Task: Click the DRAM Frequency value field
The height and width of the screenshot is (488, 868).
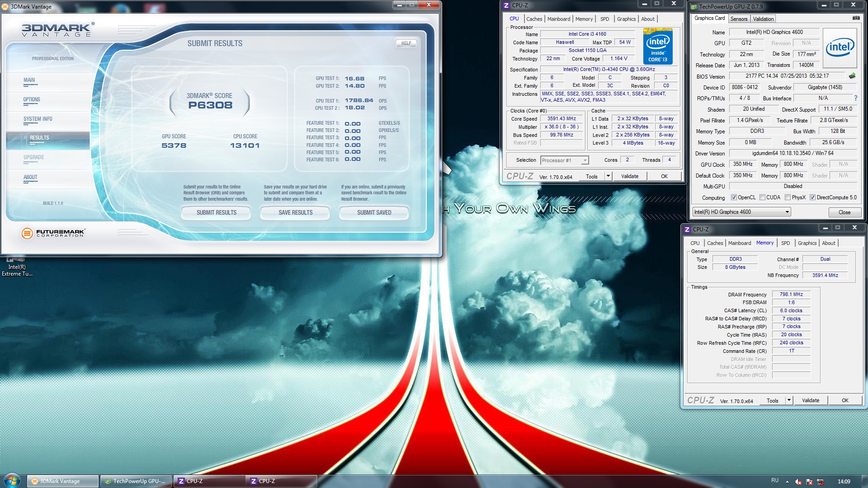Action: click(791, 294)
